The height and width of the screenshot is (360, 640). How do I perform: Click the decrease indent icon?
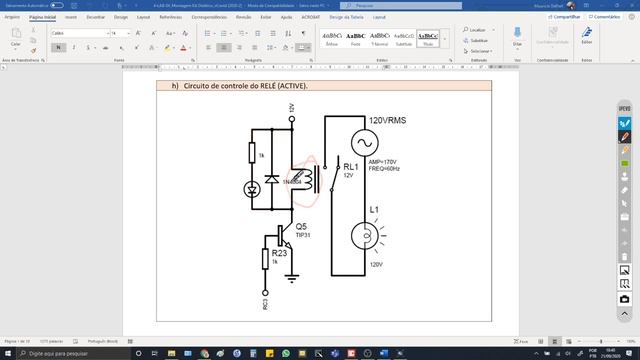point(258,33)
